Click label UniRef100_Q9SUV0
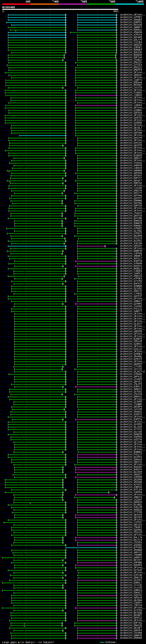 [131, 246]
